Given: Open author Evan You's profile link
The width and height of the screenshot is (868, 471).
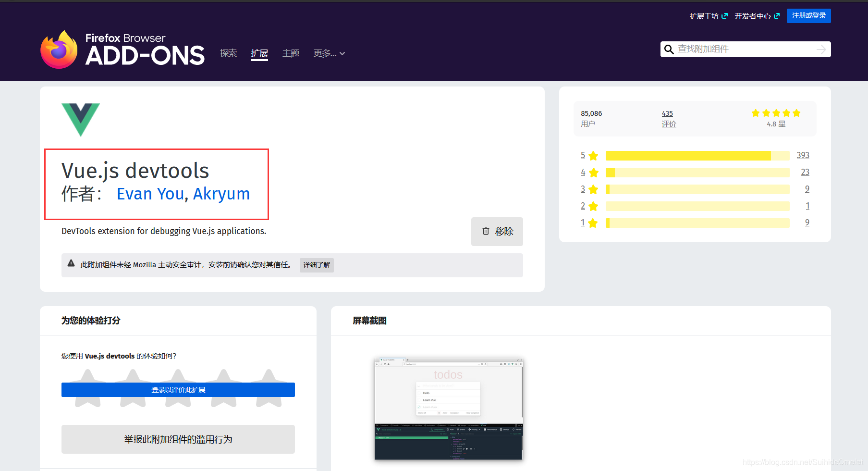Looking at the screenshot, I should pyautogui.click(x=150, y=194).
